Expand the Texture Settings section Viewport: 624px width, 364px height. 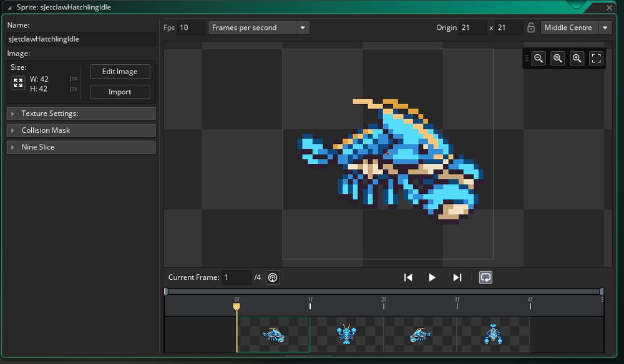(x=81, y=113)
